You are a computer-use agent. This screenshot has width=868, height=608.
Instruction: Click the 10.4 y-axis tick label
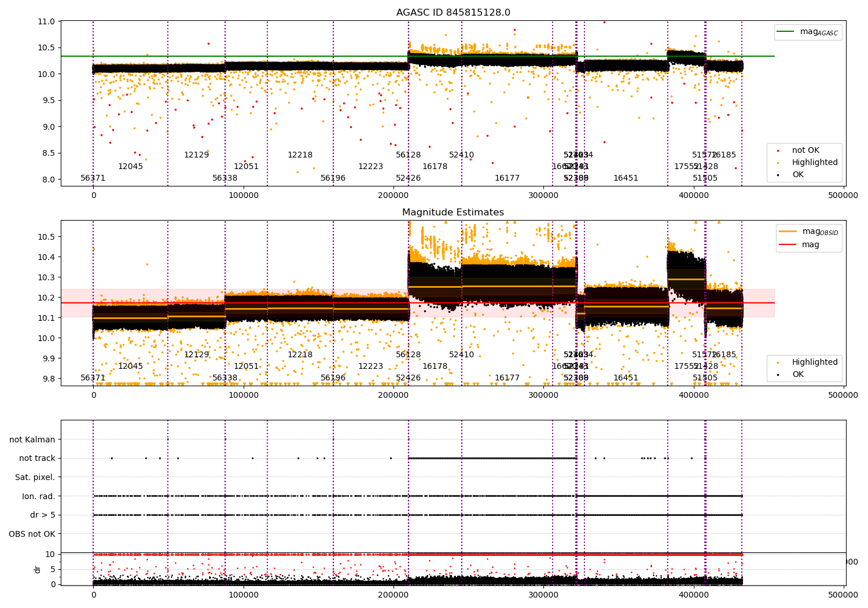pyautogui.click(x=47, y=258)
